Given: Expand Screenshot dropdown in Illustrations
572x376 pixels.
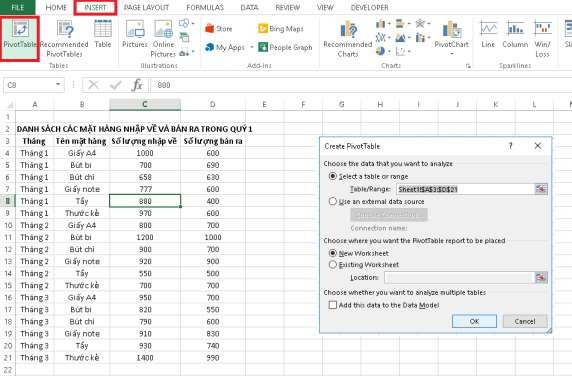Looking at the screenshot, I should coord(193,52).
